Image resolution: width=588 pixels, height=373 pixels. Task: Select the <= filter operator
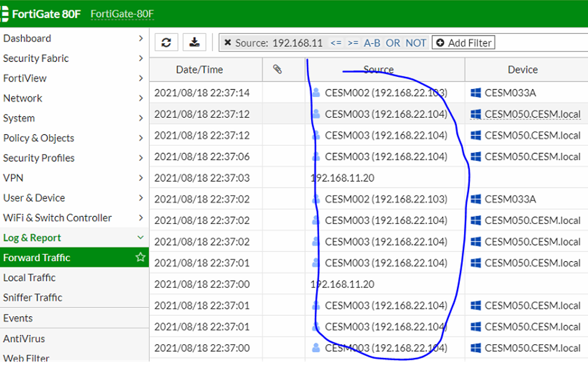pos(336,42)
